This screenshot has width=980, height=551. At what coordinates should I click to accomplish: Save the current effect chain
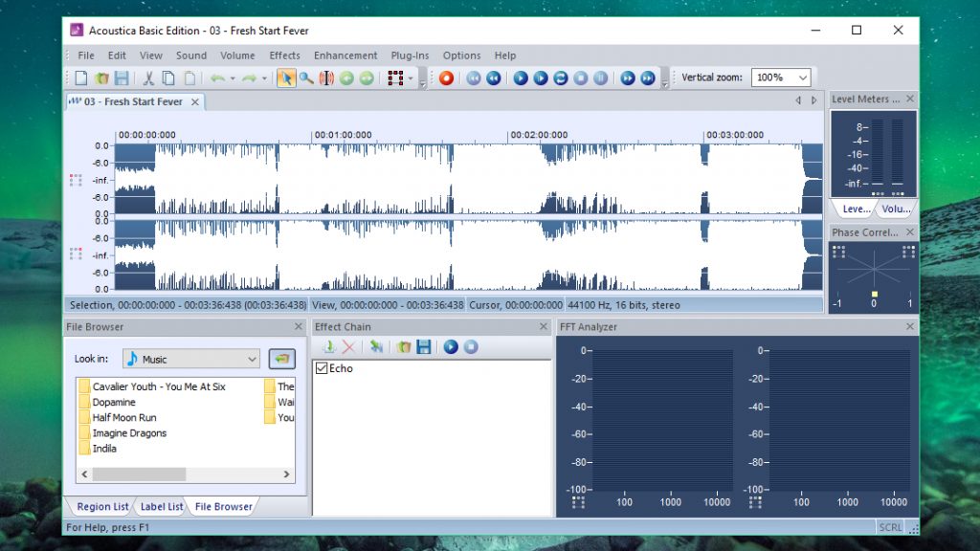tap(424, 346)
